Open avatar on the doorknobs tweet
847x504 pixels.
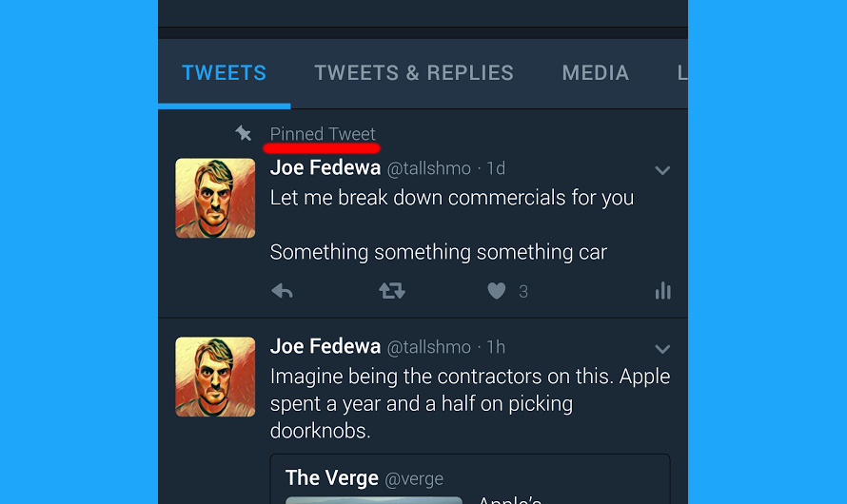point(215,377)
